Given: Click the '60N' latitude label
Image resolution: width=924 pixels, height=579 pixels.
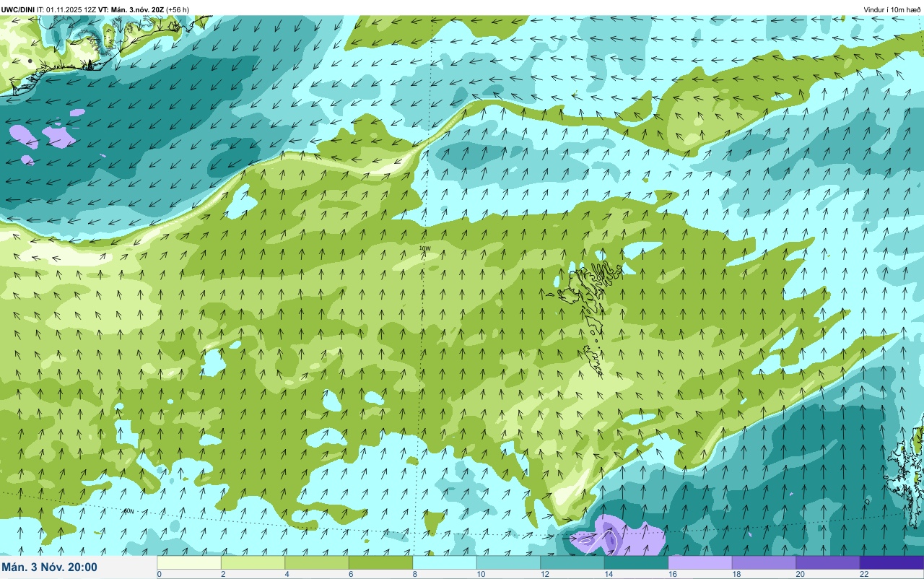Looking at the screenshot, I should point(128,511).
